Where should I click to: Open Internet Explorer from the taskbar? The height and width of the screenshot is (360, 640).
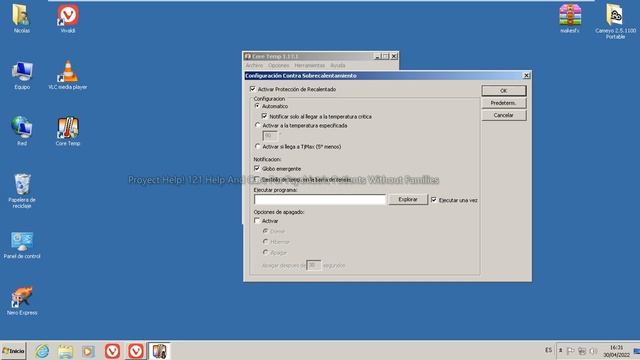click(42, 351)
